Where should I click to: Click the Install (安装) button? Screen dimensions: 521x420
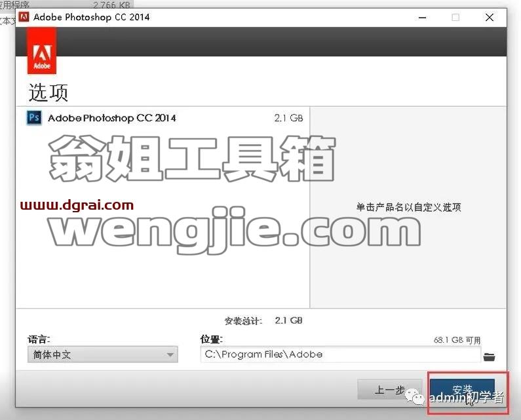pyautogui.click(x=462, y=390)
